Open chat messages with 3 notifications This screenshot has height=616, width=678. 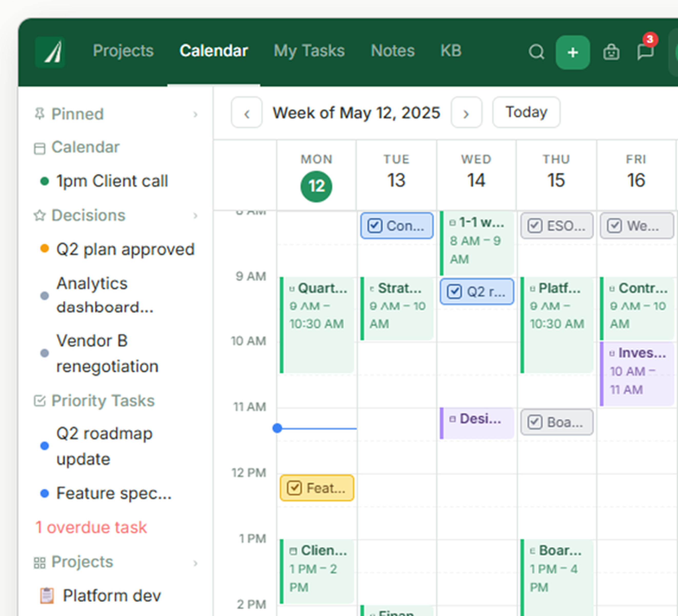(646, 52)
